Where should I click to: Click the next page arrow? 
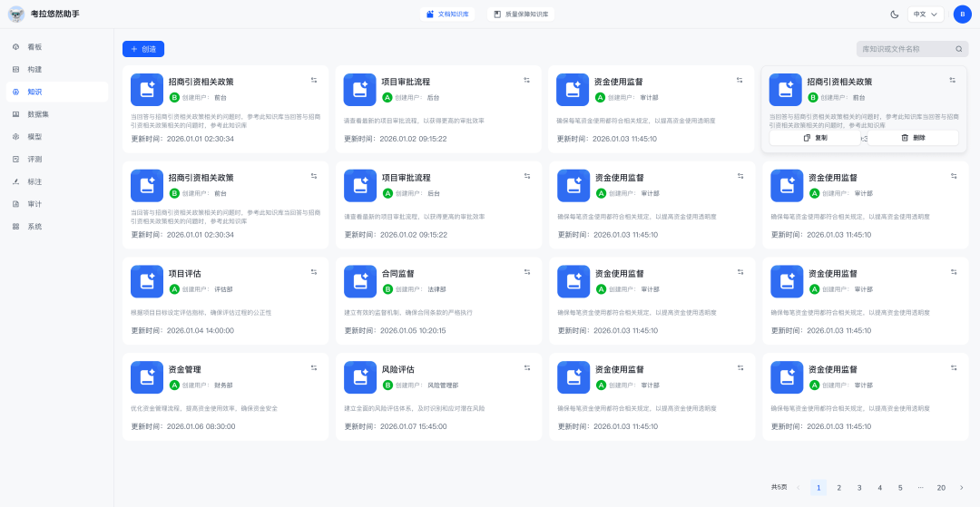coord(962,487)
